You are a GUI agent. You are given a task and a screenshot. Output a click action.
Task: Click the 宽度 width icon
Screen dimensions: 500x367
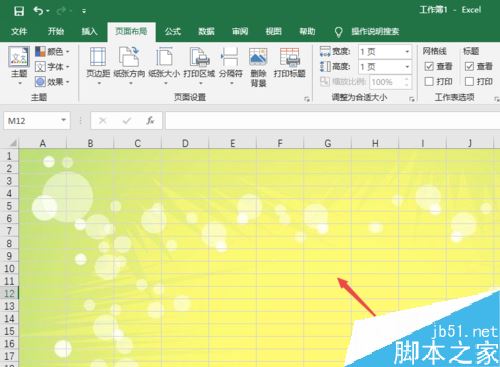(325, 52)
